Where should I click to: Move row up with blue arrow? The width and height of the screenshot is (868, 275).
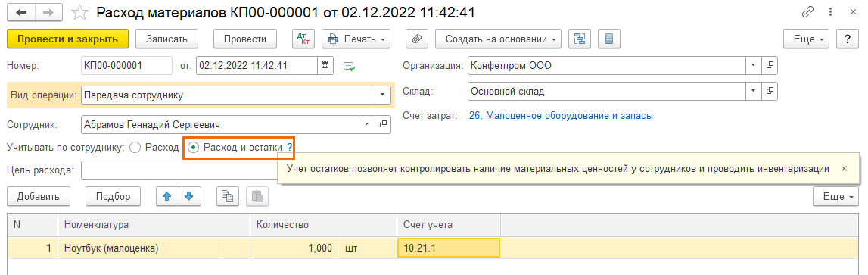pos(168,196)
